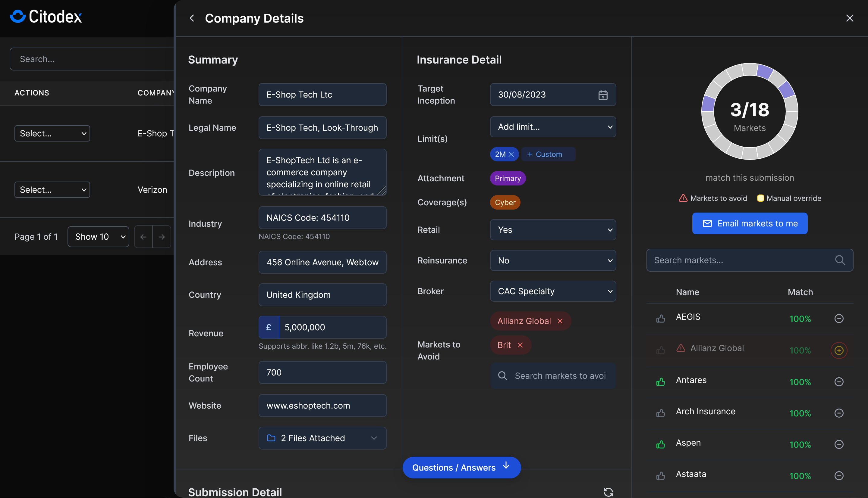Click the Description text area
Image resolution: width=868 pixels, height=498 pixels.
pos(322,172)
